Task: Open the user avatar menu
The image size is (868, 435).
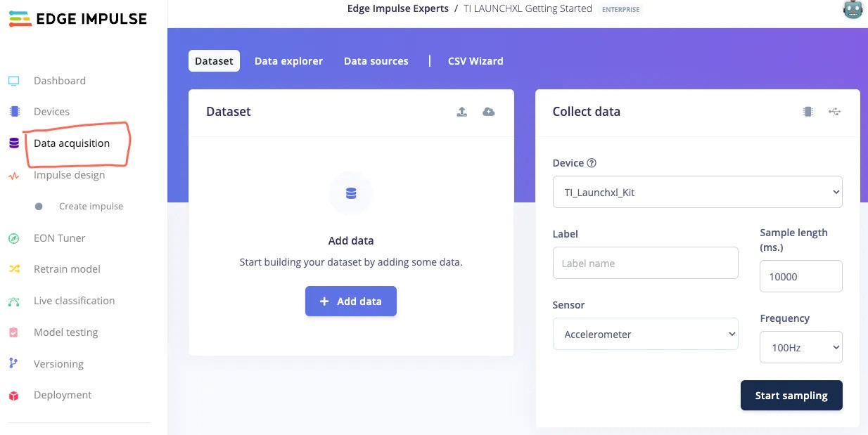Action: (x=853, y=10)
